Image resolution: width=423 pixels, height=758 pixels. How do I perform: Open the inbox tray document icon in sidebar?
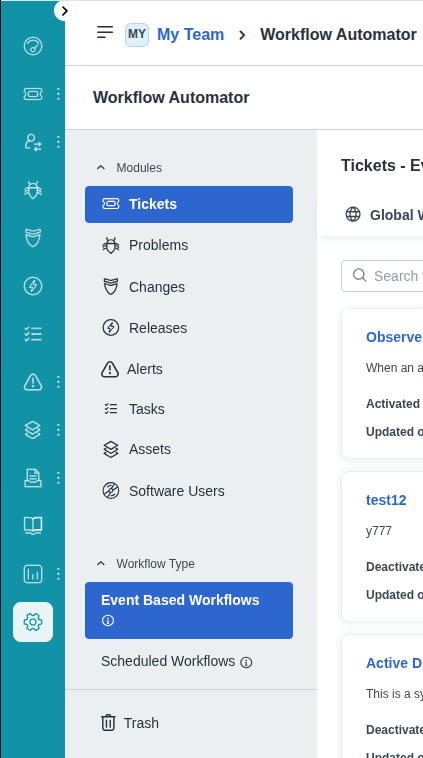[x=33, y=478]
